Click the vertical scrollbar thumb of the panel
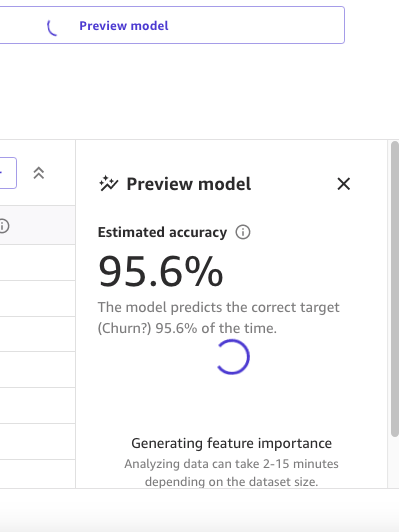 [395, 289]
